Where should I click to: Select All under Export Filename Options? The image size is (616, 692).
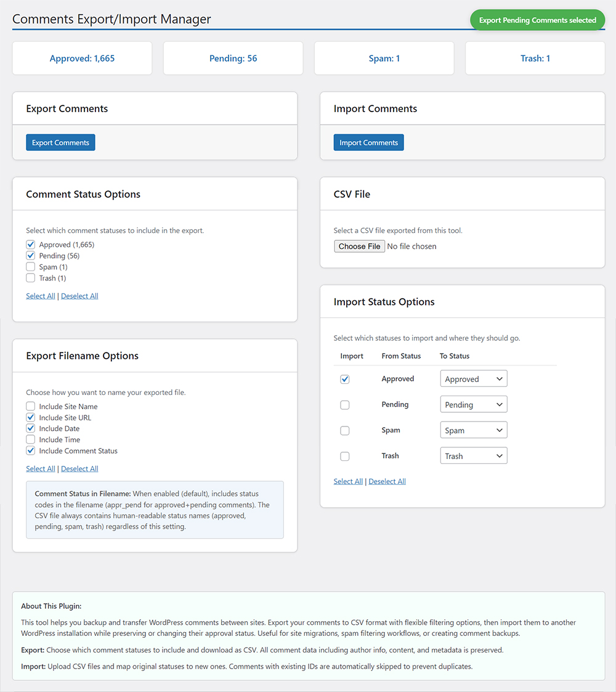[41, 468]
